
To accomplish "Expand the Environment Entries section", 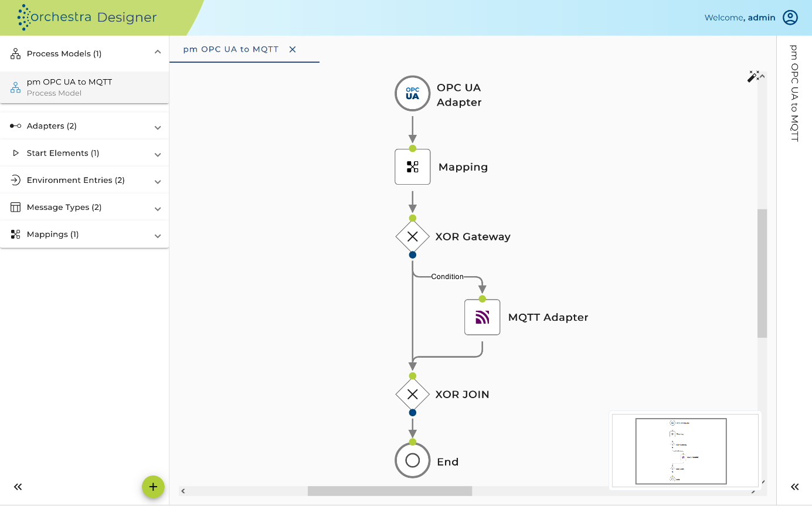I will [158, 181].
